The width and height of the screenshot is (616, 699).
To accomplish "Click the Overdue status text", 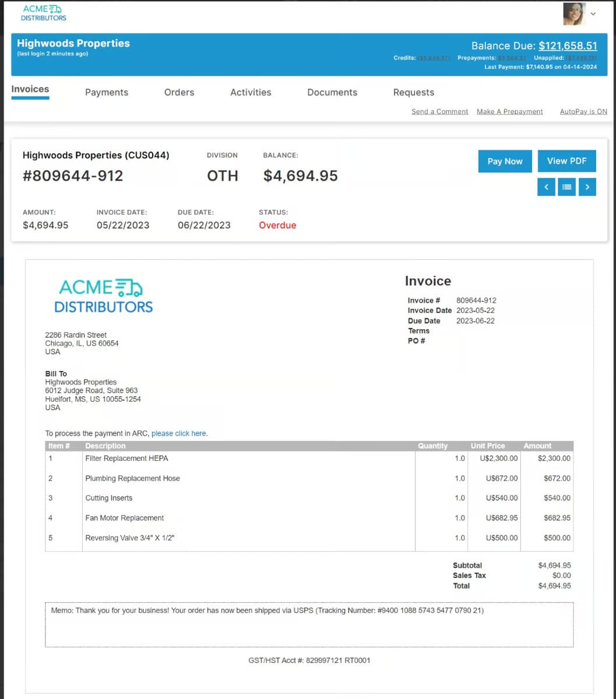I will tap(277, 225).
